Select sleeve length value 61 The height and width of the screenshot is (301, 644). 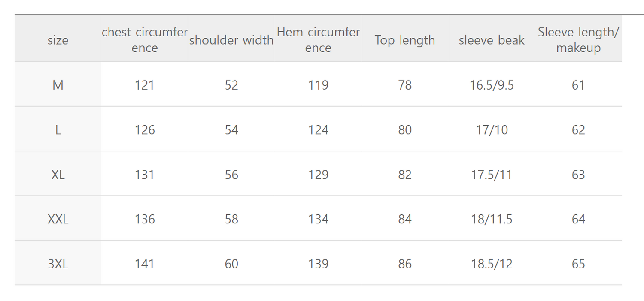tap(578, 85)
